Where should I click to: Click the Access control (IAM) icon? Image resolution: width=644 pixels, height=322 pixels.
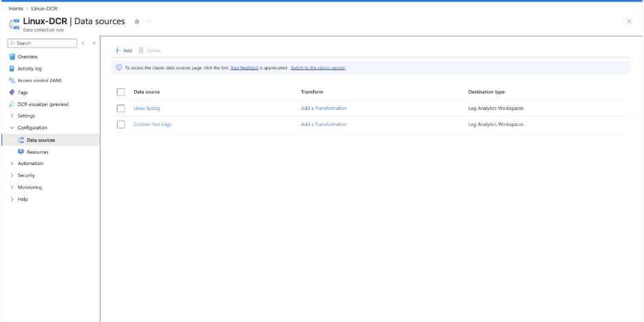click(x=12, y=80)
